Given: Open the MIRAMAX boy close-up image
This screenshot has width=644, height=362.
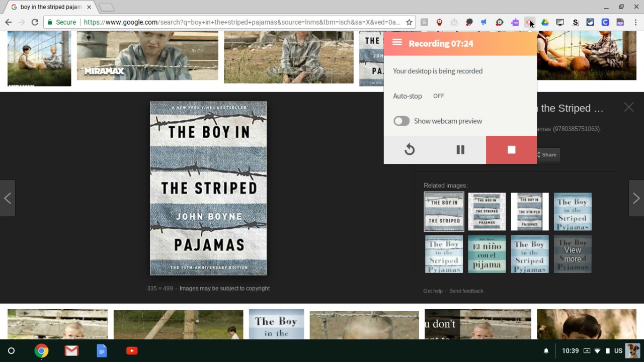Looking at the screenshot, I should 147,56.
